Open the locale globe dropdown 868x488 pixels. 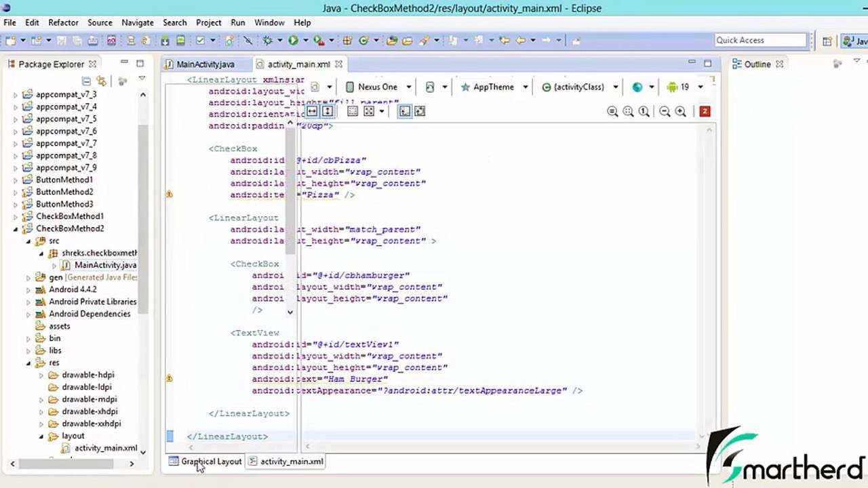[x=643, y=87]
